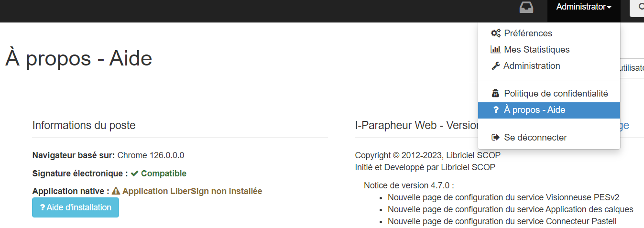Click the spy icon for Politique de confidentialité
644x228 pixels.
(x=496, y=94)
